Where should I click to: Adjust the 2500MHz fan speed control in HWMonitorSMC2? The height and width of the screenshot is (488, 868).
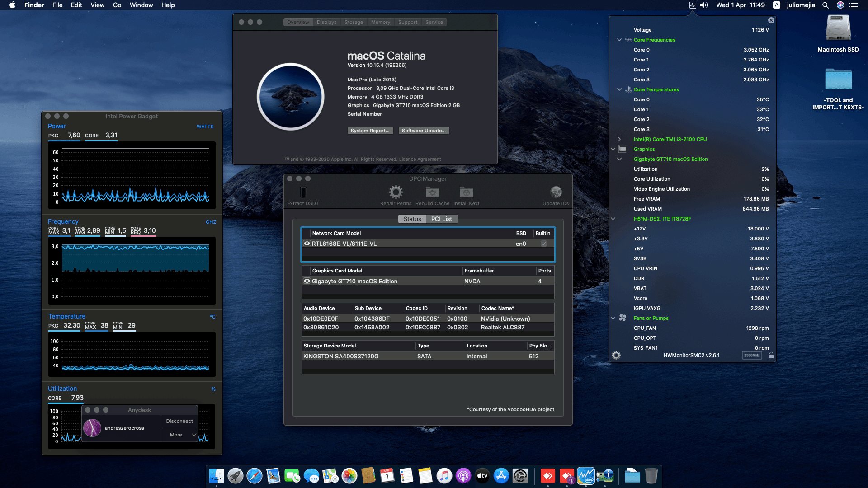pyautogui.click(x=752, y=355)
